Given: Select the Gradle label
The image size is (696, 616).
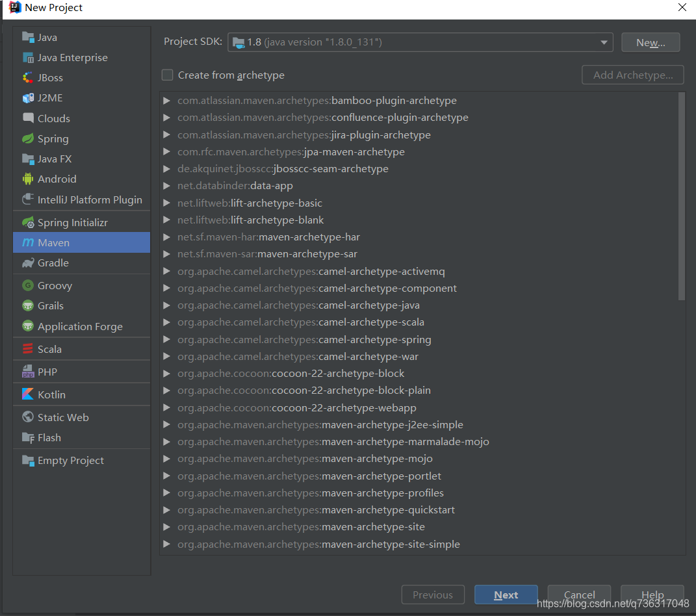Looking at the screenshot, I should click(53, 263).
